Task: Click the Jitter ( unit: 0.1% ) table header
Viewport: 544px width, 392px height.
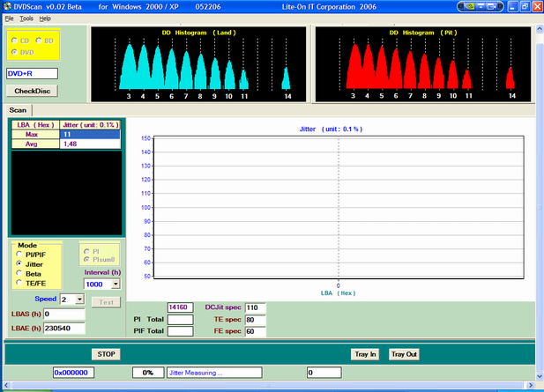Action: [91, 125]
